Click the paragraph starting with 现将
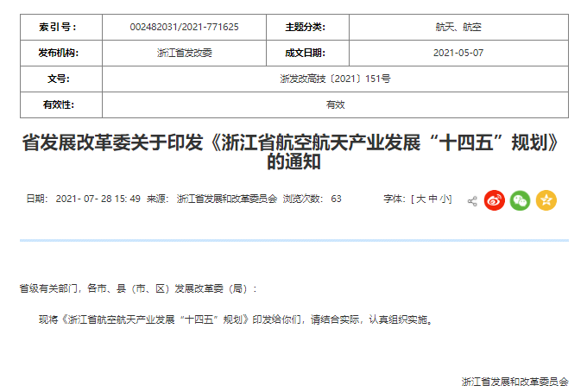Screen dimensions: 587x392 coord(235,319)
